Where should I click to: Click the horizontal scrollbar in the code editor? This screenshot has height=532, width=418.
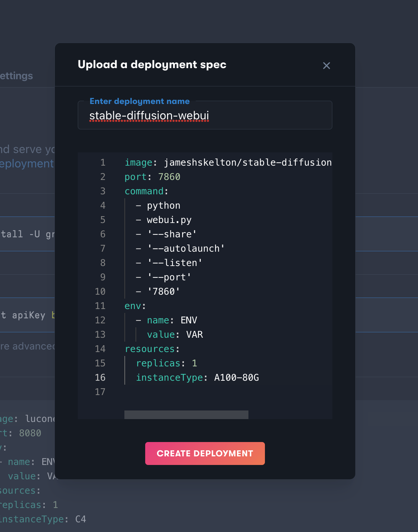186,415
